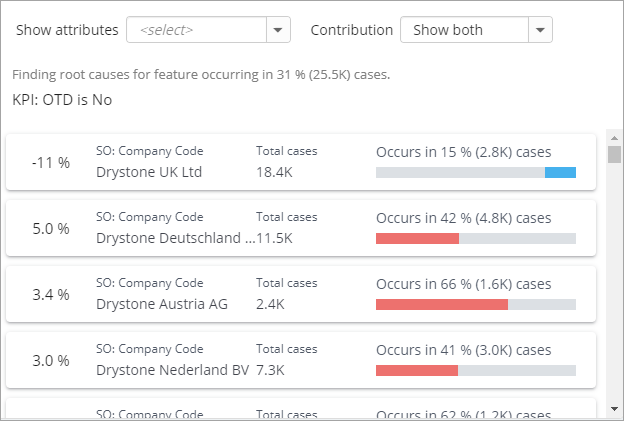This screenshot has height=421, width=624.
Task: Click the 5.0 % contribution value
Action: pos(51,228)
